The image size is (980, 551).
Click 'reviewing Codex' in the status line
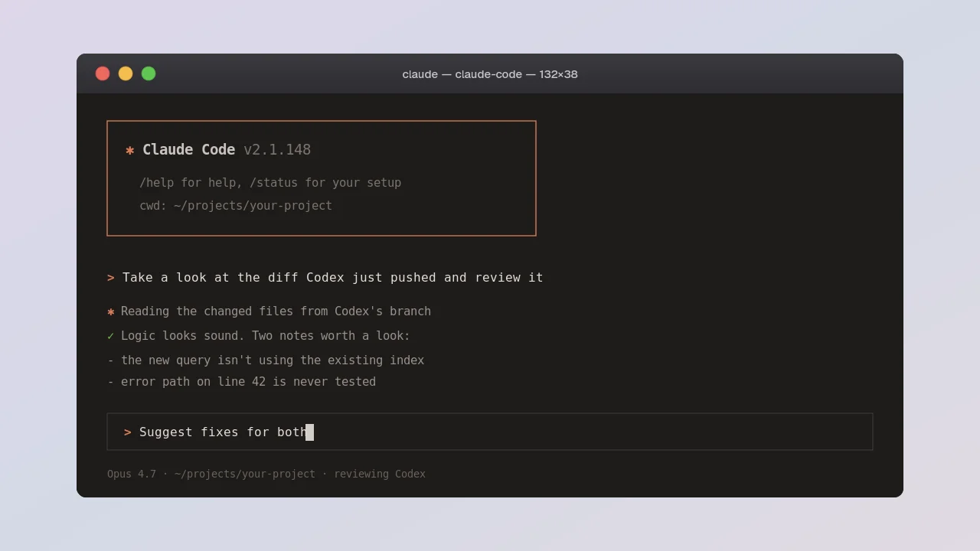point(380,474)
